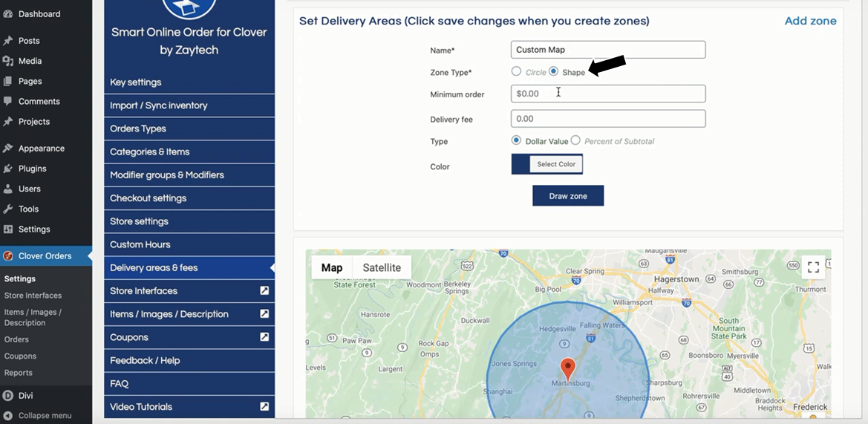Viewport: 868px width, 424px height.
Task: Click the Media icon in sidebar
Action: (x=7, y=61)
